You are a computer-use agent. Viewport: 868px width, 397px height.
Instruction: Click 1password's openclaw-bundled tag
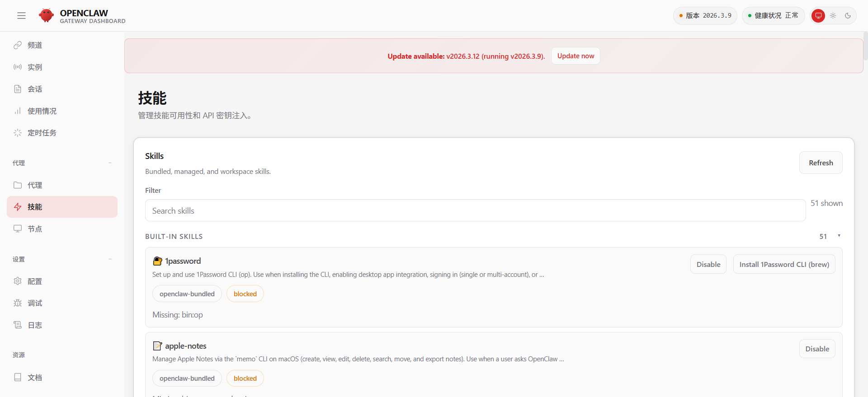click(x=187, y=294)
